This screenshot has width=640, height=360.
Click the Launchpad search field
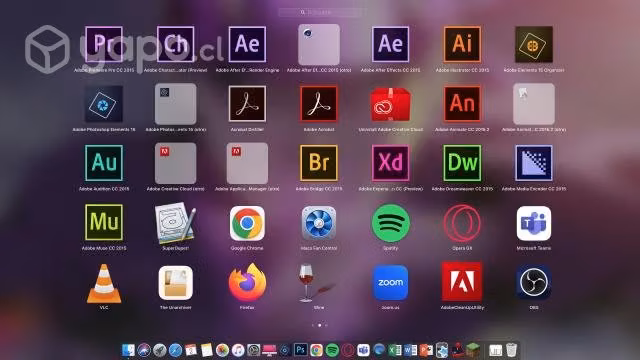click(320, 12)
